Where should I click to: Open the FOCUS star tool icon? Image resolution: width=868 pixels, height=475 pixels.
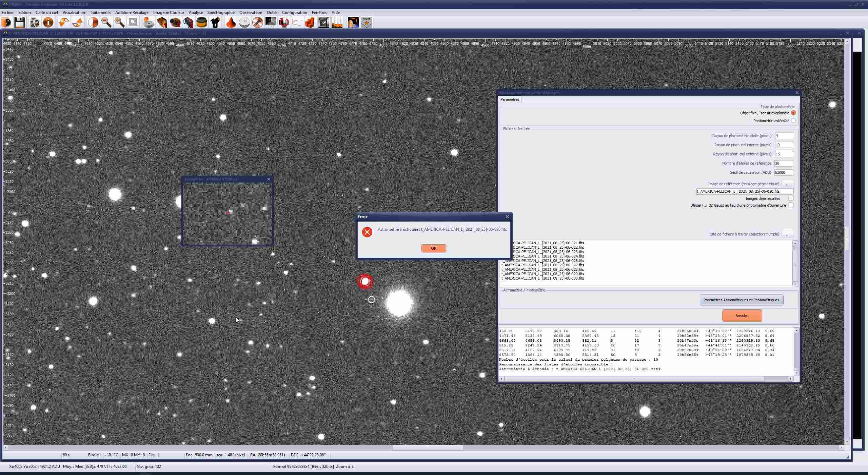[x=367, y=23]
